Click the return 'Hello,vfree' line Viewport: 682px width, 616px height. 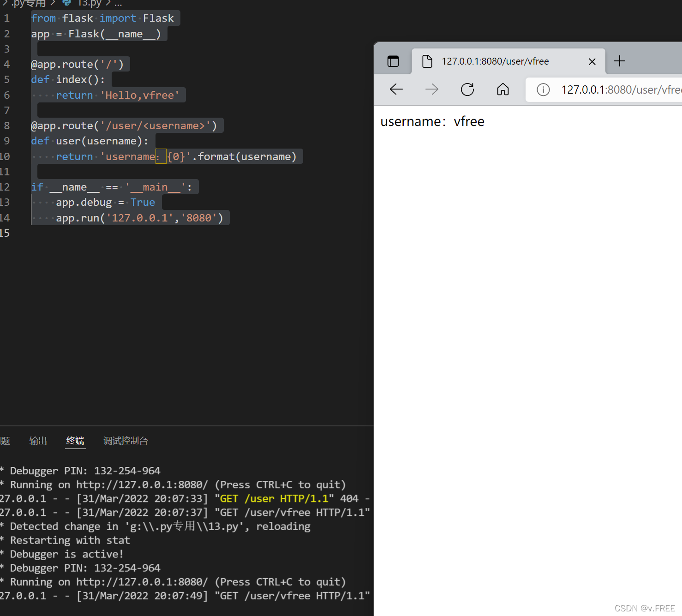click(118, 95)
